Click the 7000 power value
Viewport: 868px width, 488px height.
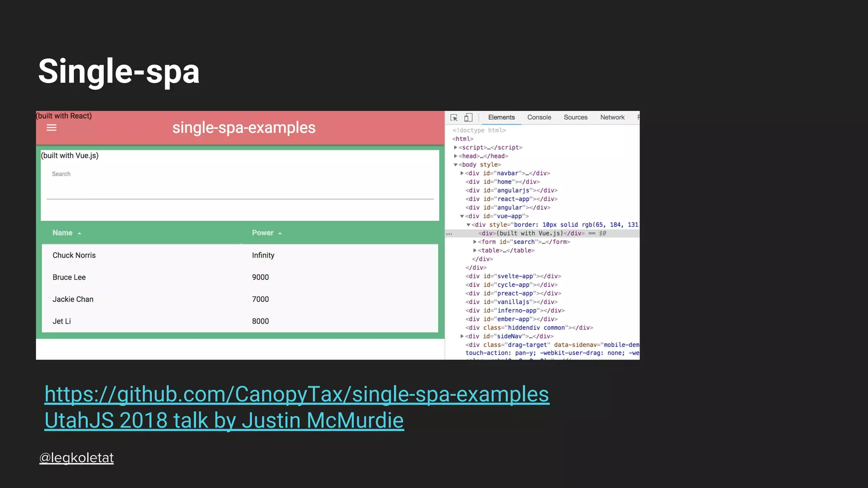[x=260, y=299]
